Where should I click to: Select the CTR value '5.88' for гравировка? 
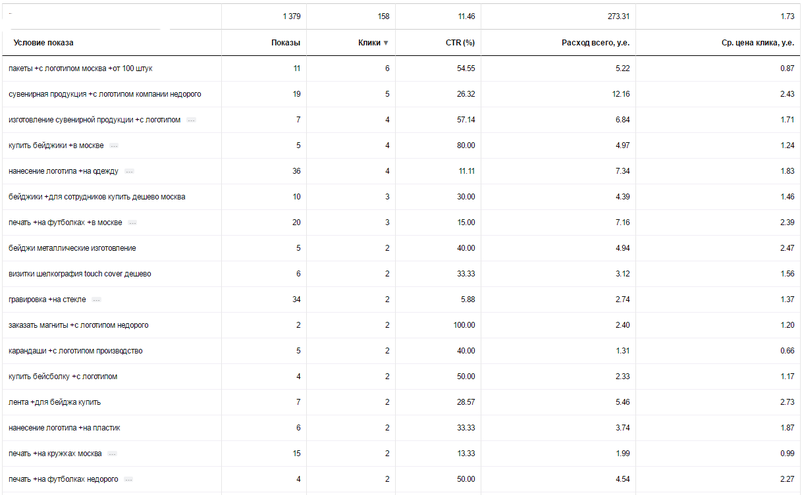click(x=468, y=299)
